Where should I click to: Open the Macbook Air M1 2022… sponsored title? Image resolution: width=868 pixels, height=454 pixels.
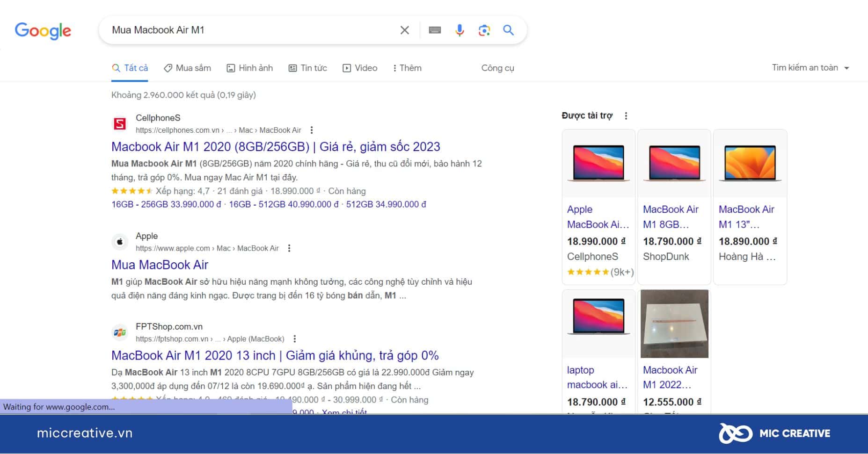(670, 377)
